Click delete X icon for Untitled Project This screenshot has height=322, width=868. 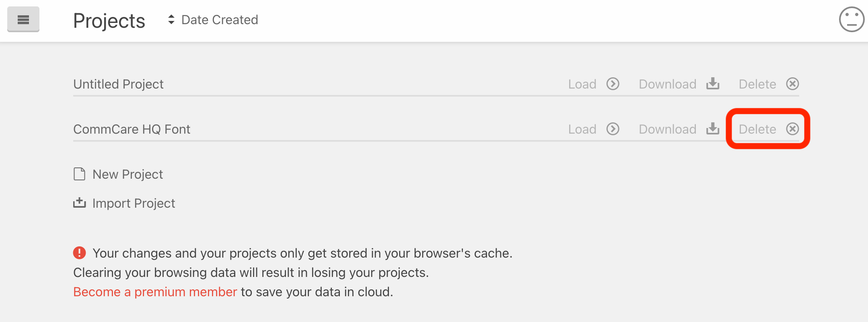tap(792, 84)
